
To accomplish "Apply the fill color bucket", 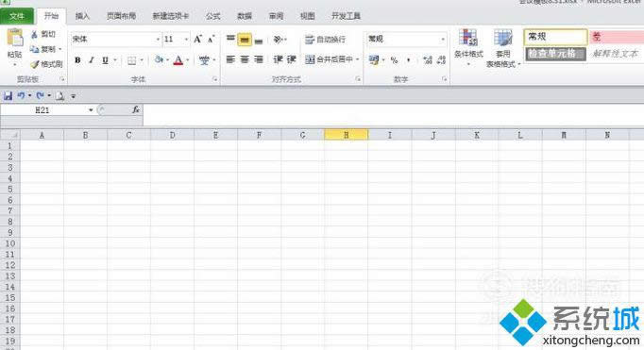I will point(159,60).
